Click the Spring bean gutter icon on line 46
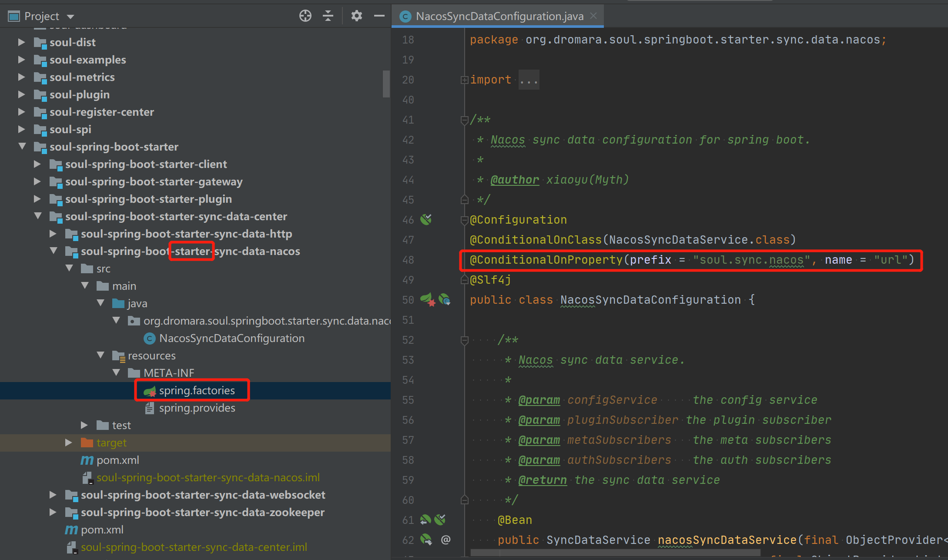This screenshot has width=948, height=560. point(426,220)
